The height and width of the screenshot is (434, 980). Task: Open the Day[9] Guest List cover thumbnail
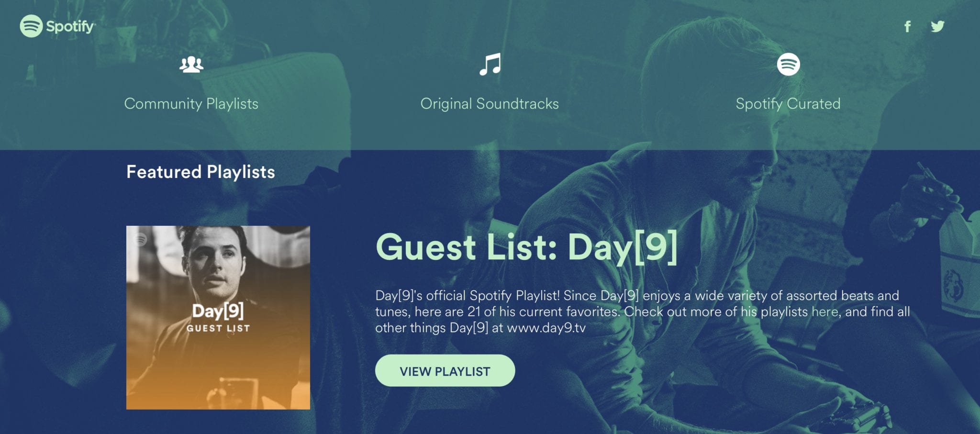[x=218, y=318]
